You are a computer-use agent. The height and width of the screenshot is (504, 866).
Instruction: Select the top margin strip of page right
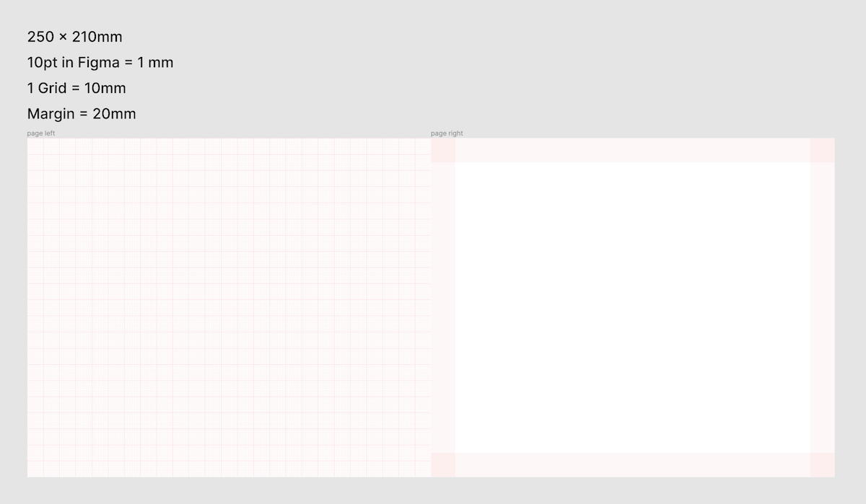632,150
